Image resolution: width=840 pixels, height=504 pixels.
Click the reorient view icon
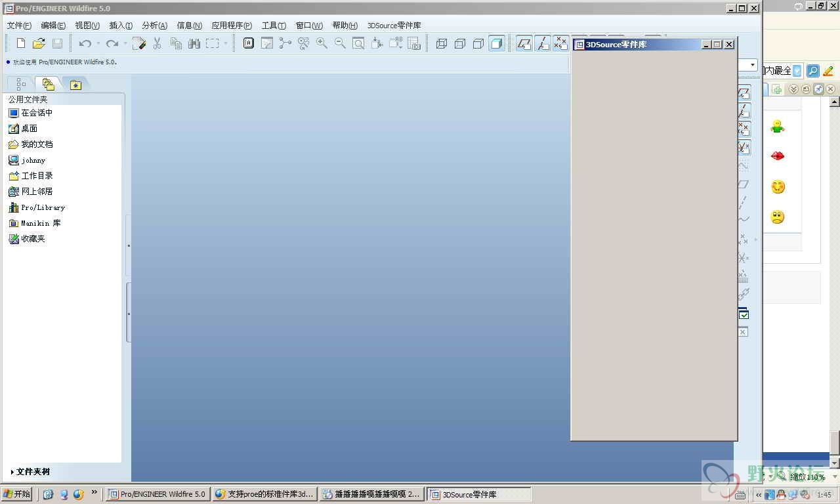(x=377, y=43)
